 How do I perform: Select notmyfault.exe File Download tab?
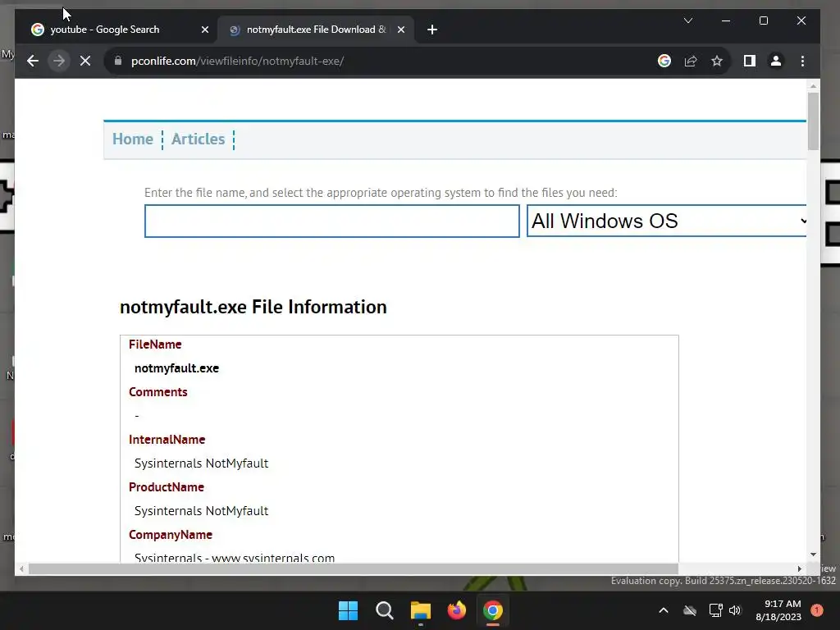click(x=316, y=30)
